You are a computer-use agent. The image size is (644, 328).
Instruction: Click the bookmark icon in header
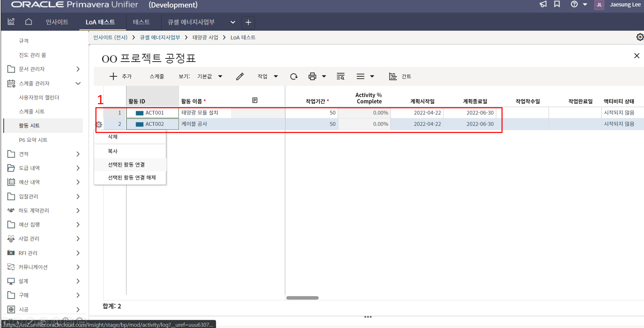pos(557,4)
